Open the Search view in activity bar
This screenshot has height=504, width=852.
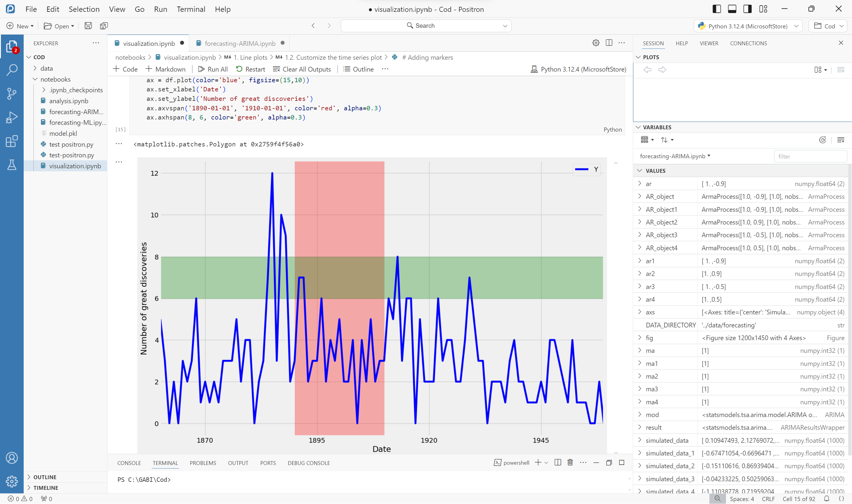coord(12,70)
